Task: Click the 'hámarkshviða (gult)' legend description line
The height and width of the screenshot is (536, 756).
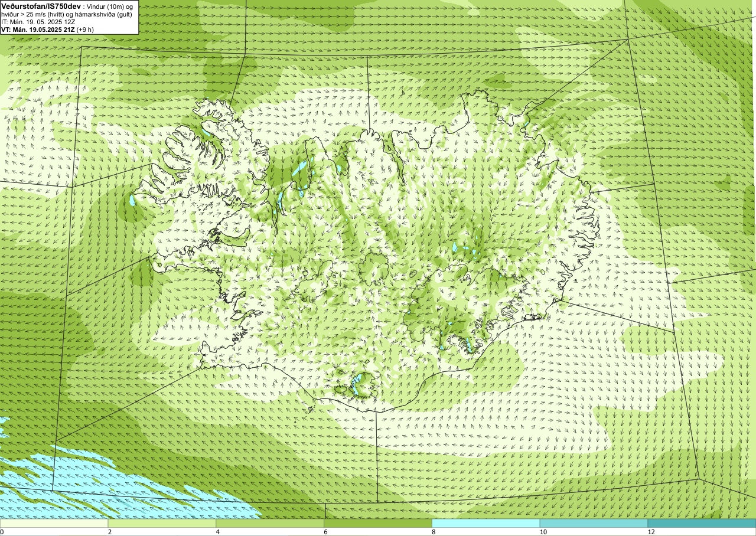Action: coord(66,14)
